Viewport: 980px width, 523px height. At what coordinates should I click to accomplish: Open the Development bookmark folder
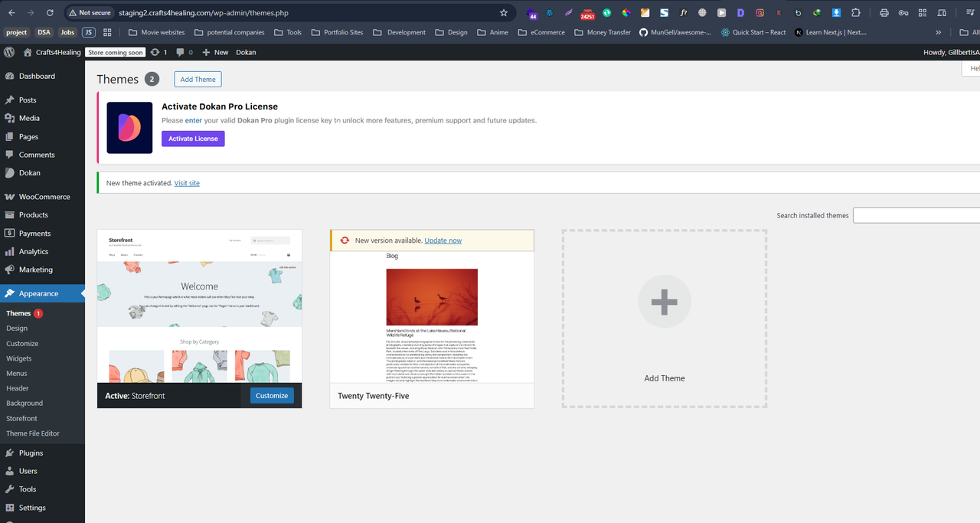pyautogui.click(x=400, y=32)
